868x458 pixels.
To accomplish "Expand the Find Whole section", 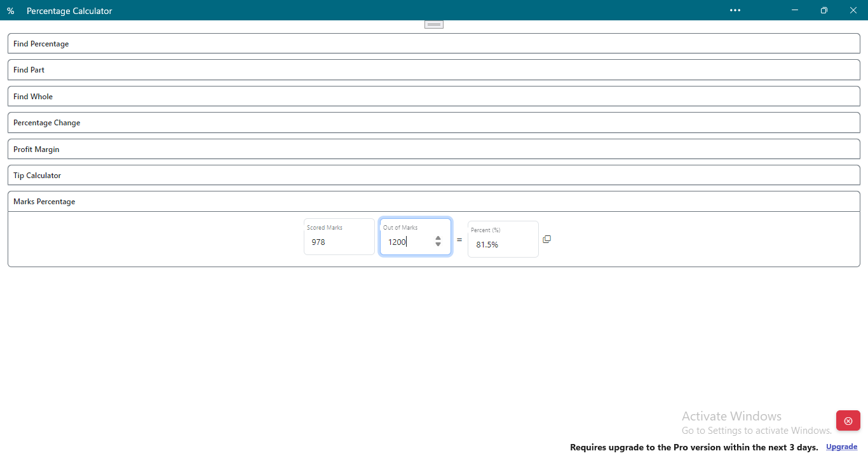I will (x=434, y=96).
